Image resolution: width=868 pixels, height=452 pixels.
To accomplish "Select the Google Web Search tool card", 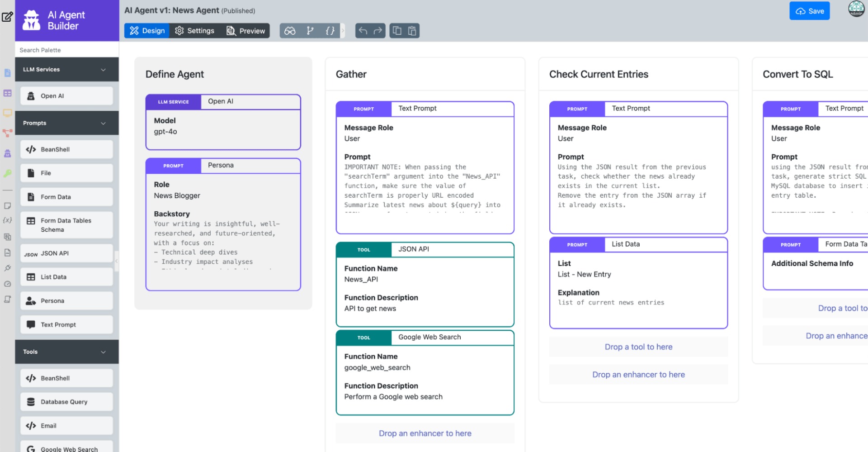I will (x=425, y=372).
